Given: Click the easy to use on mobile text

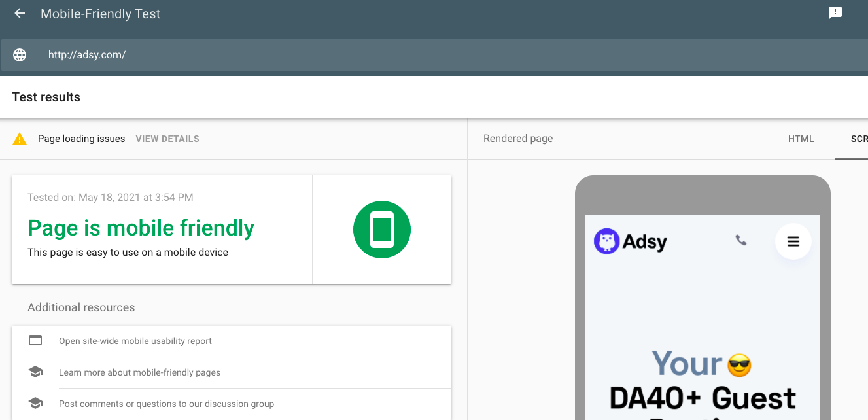Looking at the screenshot, I should 128,252.
